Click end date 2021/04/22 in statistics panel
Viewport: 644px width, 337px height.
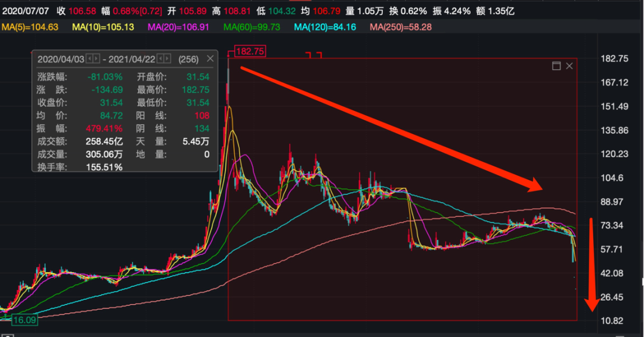click(132, 59)
